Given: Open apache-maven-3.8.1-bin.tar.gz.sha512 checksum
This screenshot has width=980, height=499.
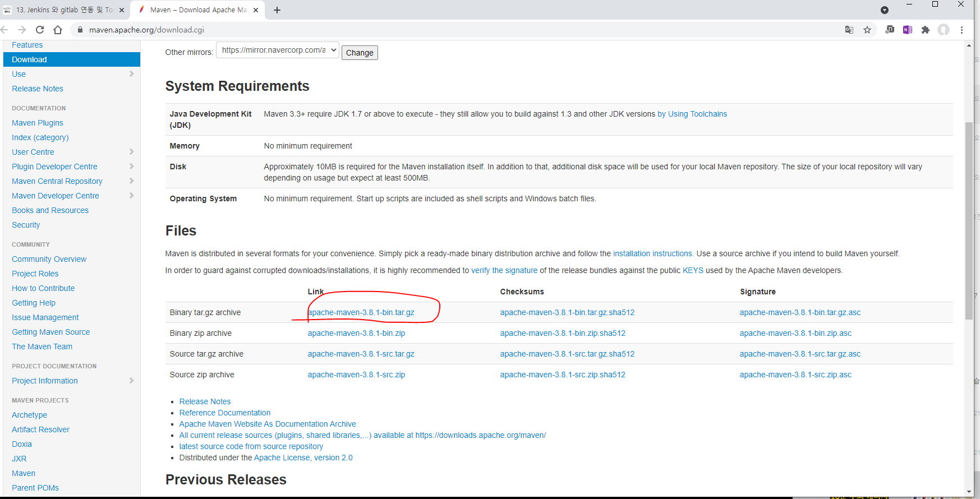Looking at the screenshot, I should 567,312.
